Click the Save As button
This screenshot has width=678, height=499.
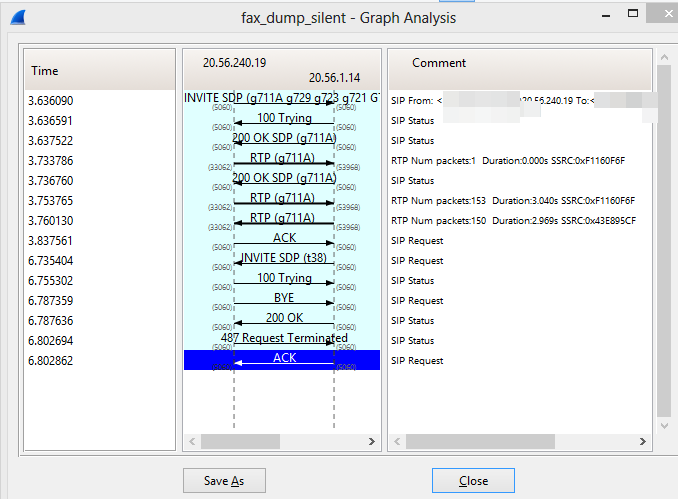click(224, 481)
